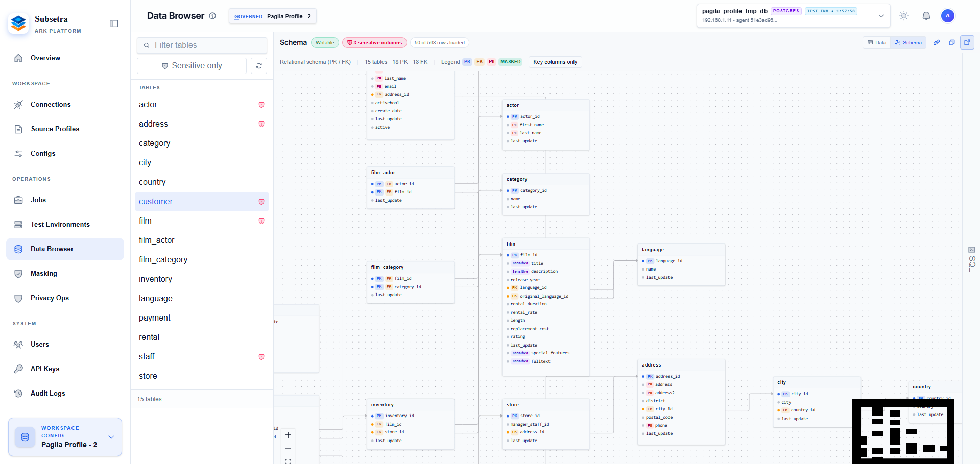Zoom in on schema diagram

point(288,435)
